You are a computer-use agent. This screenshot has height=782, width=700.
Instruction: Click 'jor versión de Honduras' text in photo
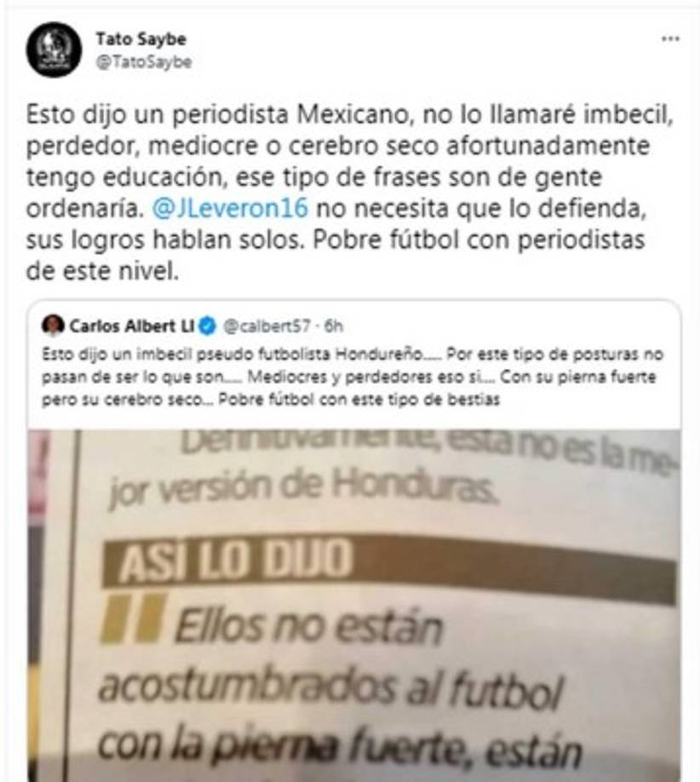click(x=302, y=487)
